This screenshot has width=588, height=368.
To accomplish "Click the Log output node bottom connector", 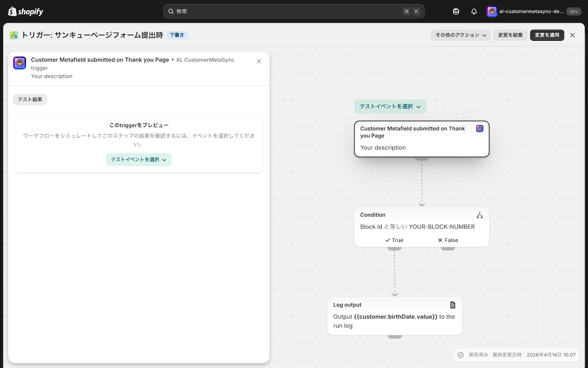I will tap(395, 337).
